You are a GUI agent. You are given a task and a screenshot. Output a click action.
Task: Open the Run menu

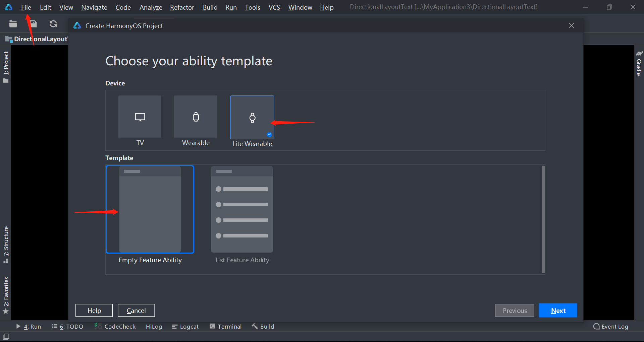click(x=231, y=7)
